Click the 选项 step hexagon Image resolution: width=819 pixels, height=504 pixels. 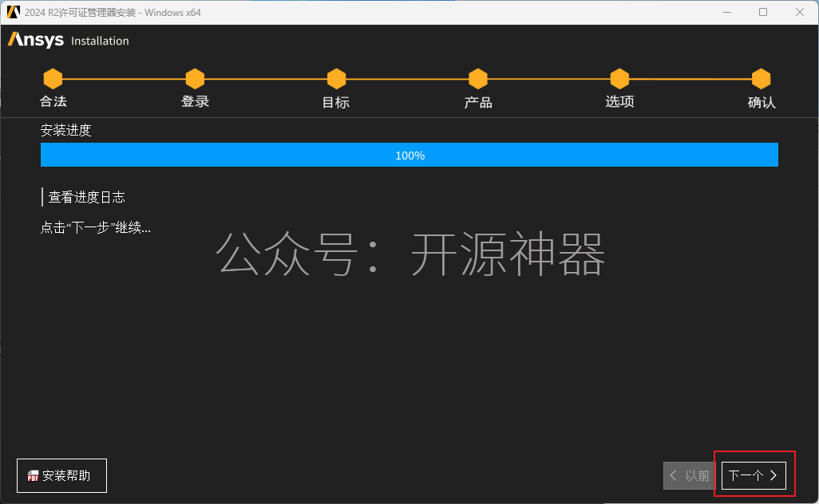619,79
